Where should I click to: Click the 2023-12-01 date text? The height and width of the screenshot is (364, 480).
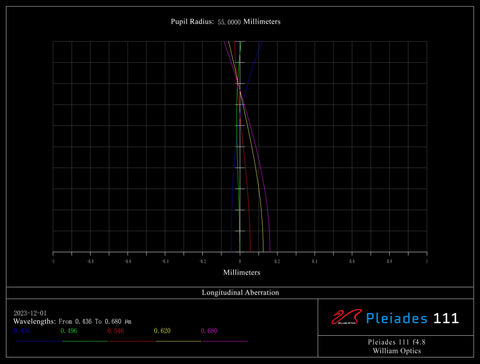30,313
